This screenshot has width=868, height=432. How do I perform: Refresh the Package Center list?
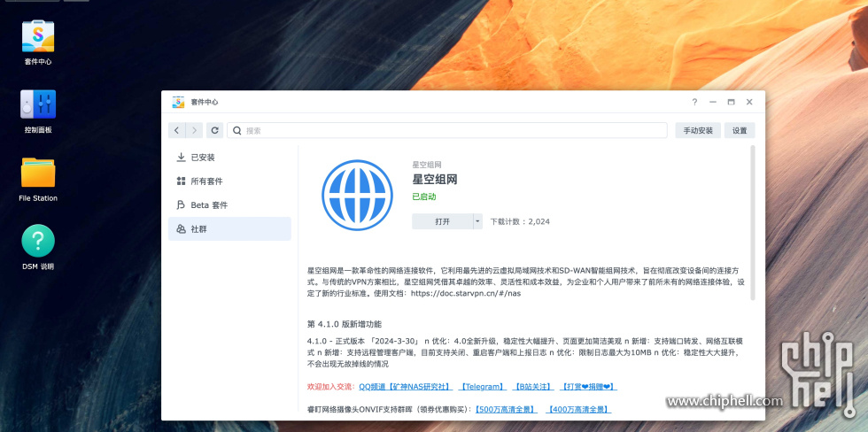(214, 130)
